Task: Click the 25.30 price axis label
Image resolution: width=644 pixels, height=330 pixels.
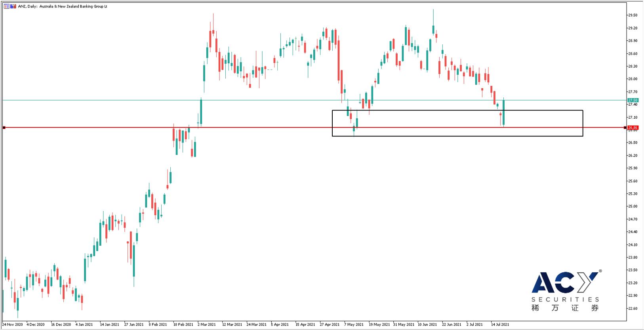Action: (x=633, y=193)
